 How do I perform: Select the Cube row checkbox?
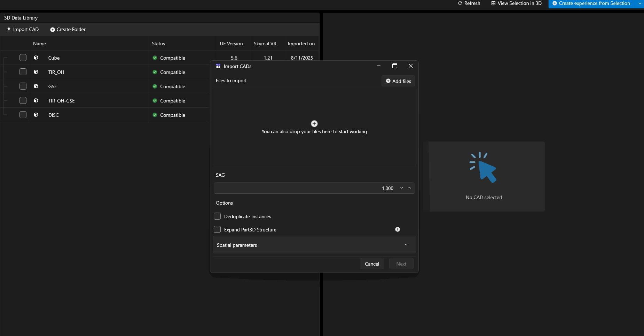coord(23,58)
